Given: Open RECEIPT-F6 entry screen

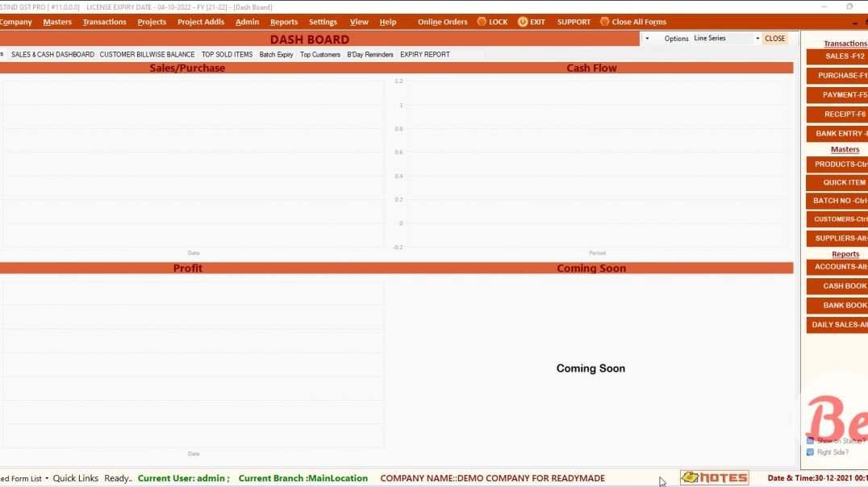Looking at the screenshot, I should pyautogui.click(x=839, y=114).
